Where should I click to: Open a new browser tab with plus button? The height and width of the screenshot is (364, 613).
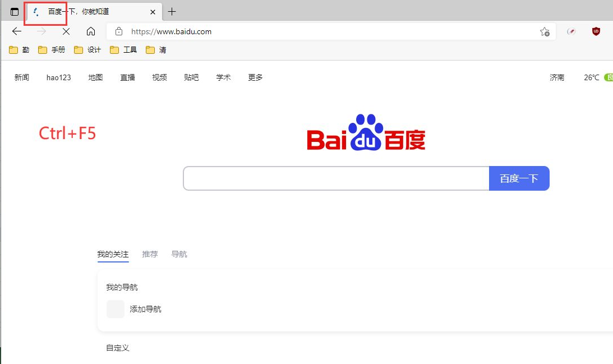[172, 11]
